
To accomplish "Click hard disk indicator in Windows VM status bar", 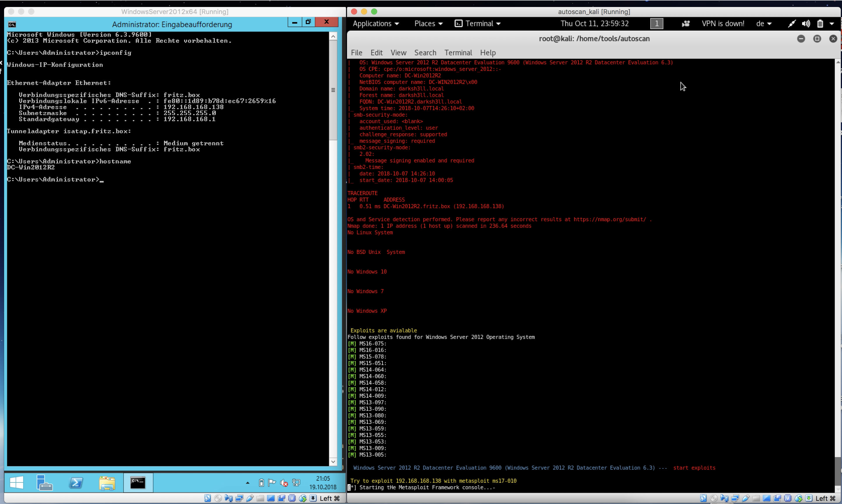I will pyautogui.click(x=207, y=498).
